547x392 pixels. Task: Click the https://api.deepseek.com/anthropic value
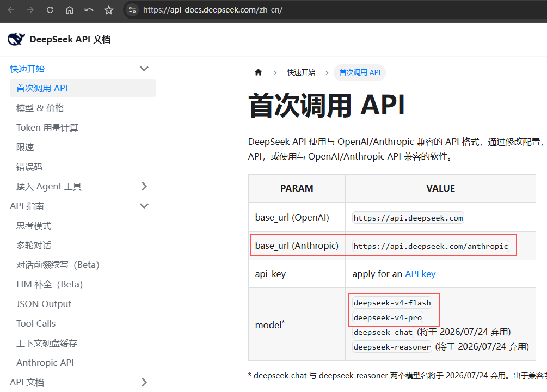click(x=431, y=246)
